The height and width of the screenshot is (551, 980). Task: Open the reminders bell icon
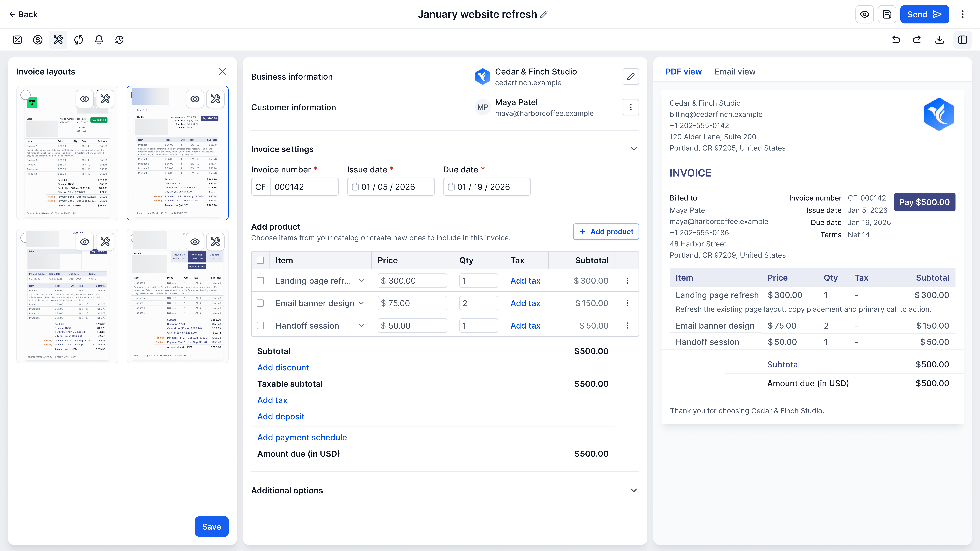tap(99, 40)
